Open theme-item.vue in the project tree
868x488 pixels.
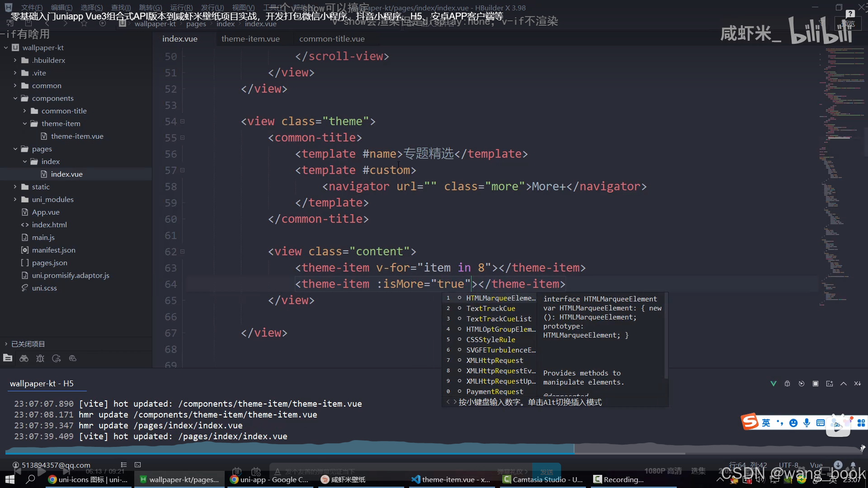coord(77,136)
